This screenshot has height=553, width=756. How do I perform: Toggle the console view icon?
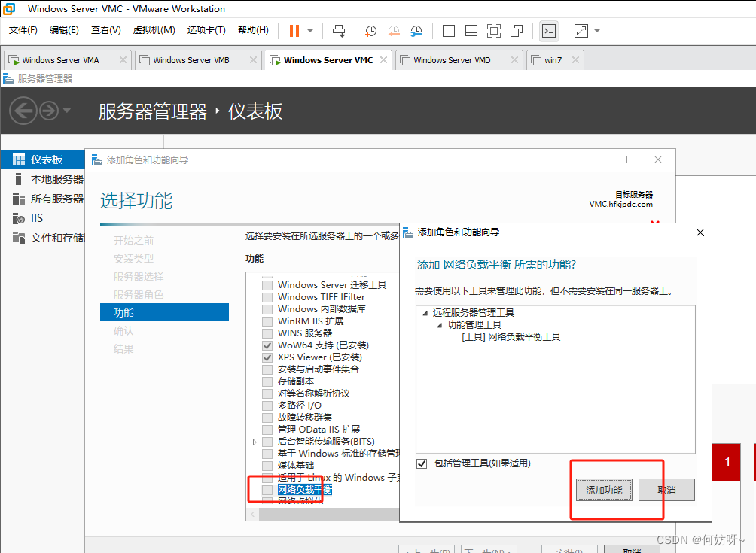pyautogui.click(x=550, y=31)
